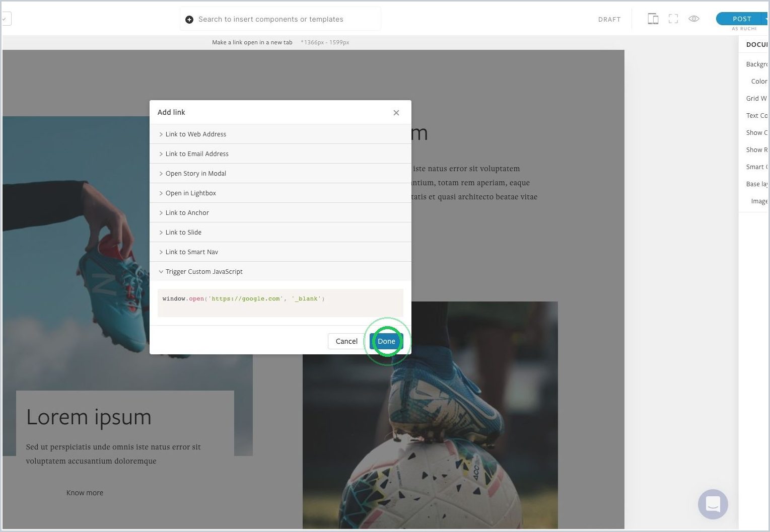Open the chat support bubble
Screen dimensions: 770x532
(713, 504)
